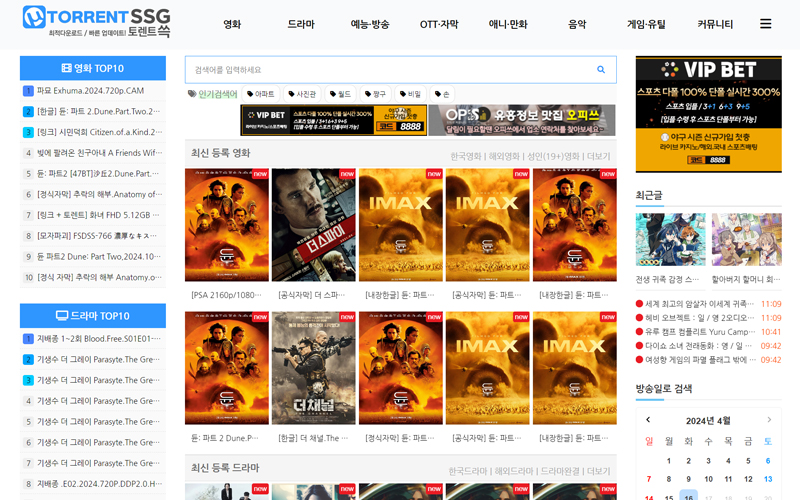Screen dimensions: 800x500
Task: Open movie top 8 FSDSS-766 entry
Action: pos(96,236)
